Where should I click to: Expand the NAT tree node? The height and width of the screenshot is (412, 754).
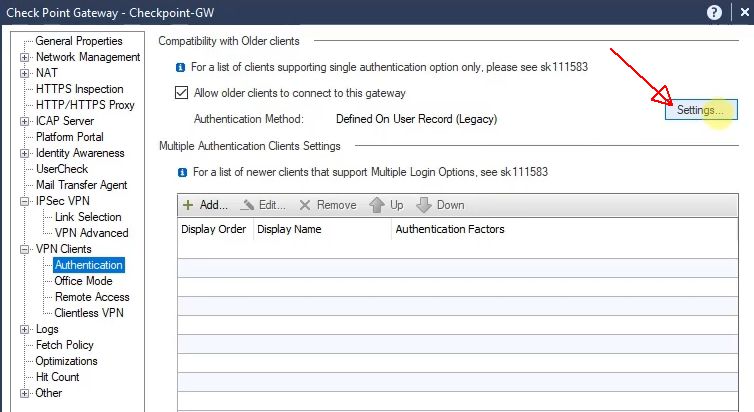[x=24, y=73]
